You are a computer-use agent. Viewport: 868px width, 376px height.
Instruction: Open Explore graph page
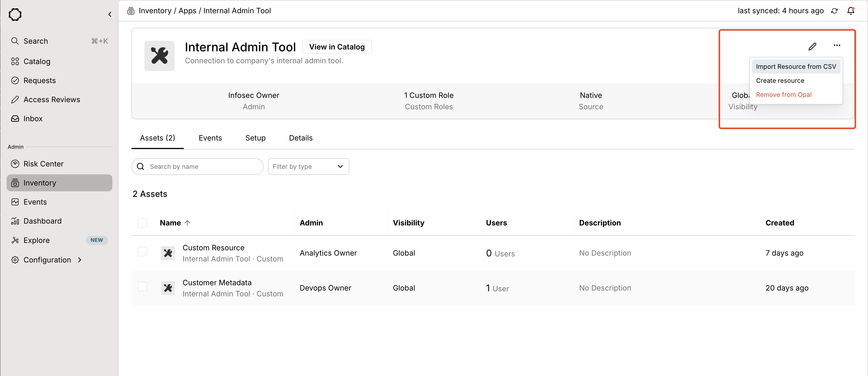36,240
